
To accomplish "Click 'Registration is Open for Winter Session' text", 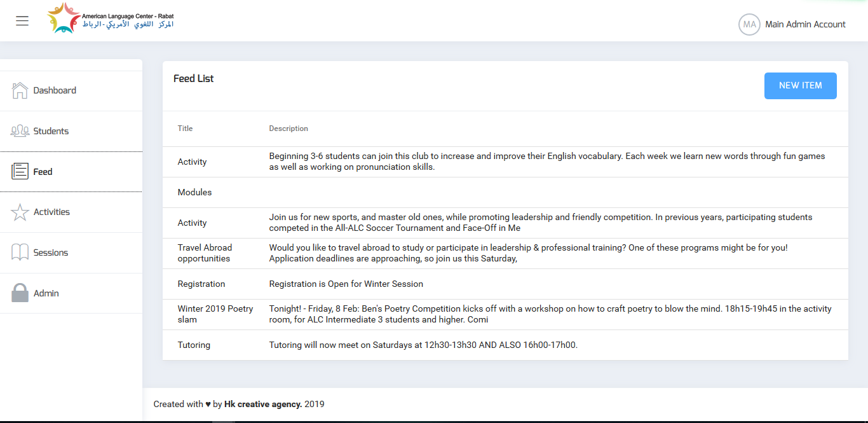I will tap(346, 284).
